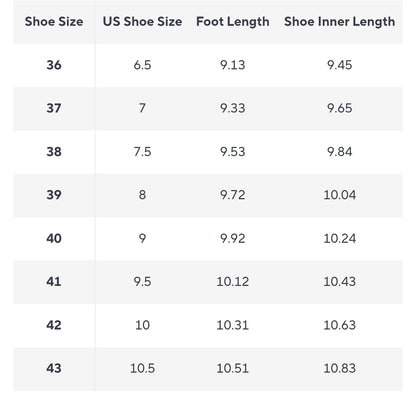The height and width of the screenshot is (395, 416).
Task: Click the Shoe Size column header
Action: click(54, 22)
